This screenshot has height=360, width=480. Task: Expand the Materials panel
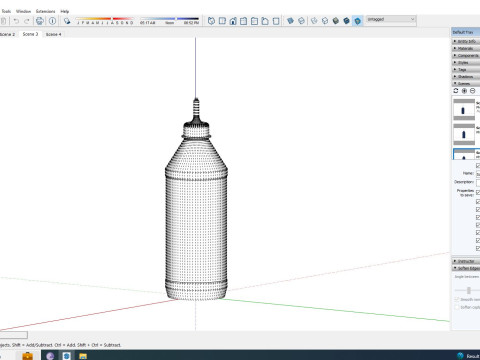click(466, 48)
